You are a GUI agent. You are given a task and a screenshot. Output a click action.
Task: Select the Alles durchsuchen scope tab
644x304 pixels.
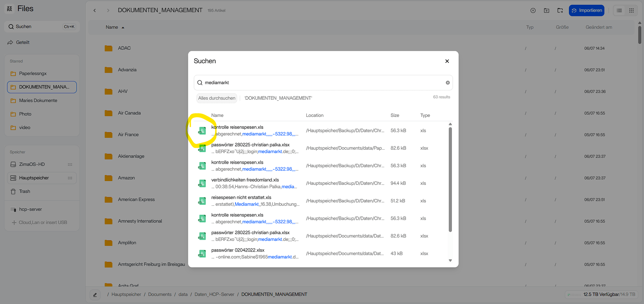[217, 98]
